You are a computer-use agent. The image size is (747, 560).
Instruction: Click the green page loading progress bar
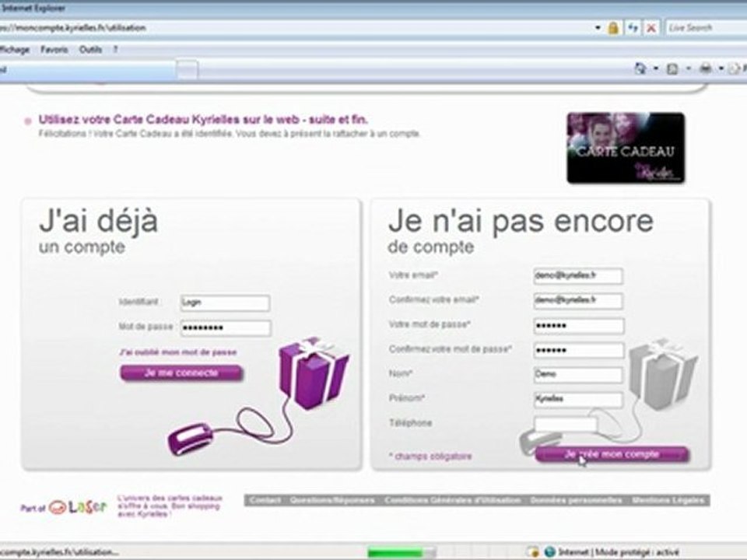pyautogui.click(x=402, y=552)
